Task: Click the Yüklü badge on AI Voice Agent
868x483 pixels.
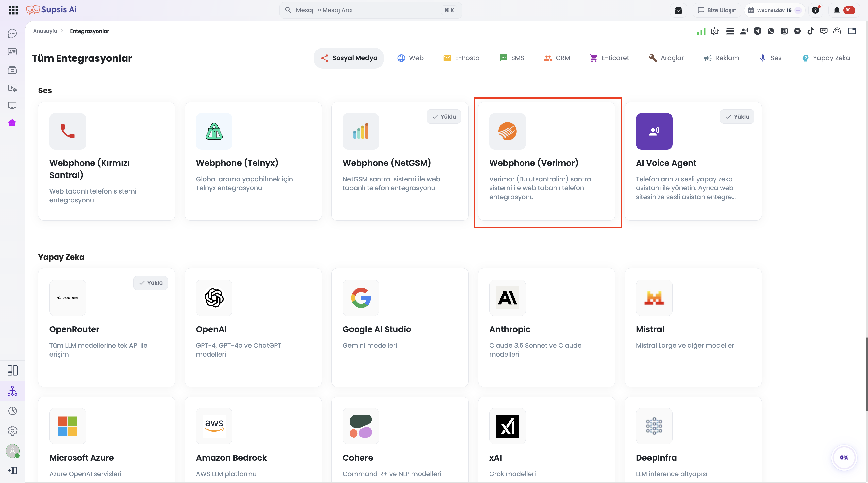Action: pos(737,117)
